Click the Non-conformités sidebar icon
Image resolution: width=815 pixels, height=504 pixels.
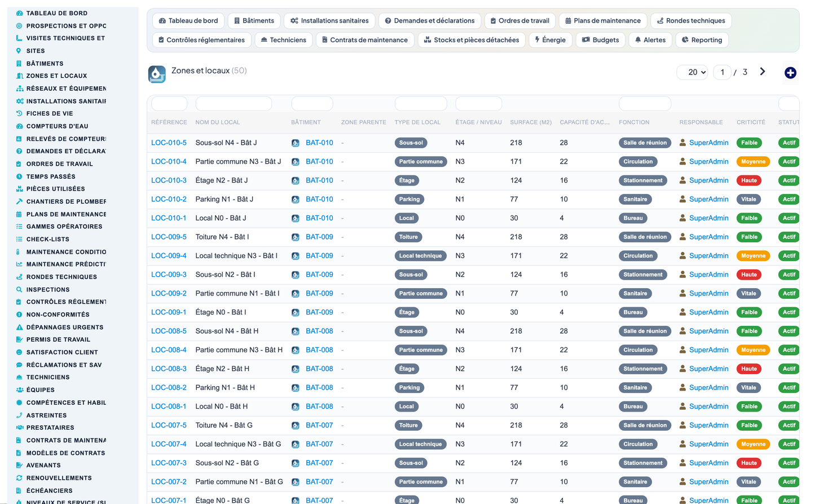[x=19, y=315]
